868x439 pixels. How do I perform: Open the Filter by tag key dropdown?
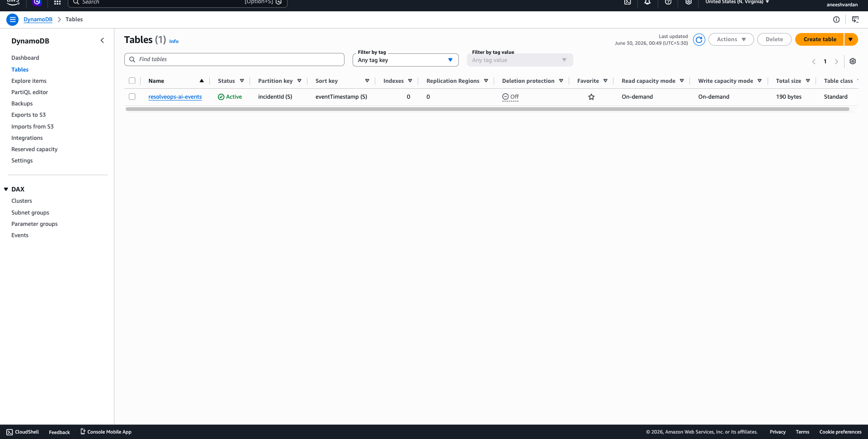pyautogui.click(x=406, y=60)
